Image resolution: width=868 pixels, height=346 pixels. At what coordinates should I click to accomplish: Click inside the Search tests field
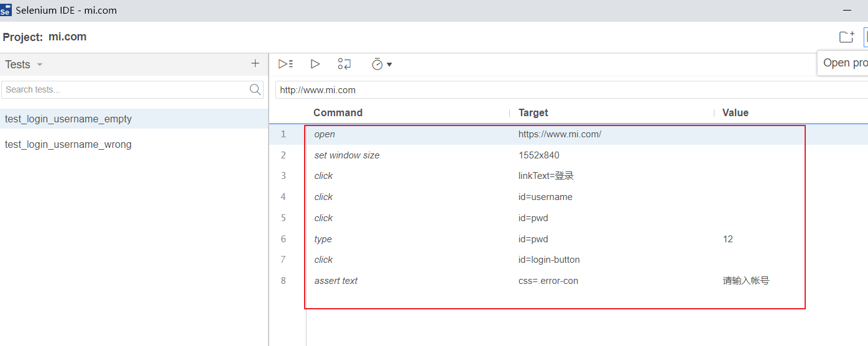coord(124,89)
